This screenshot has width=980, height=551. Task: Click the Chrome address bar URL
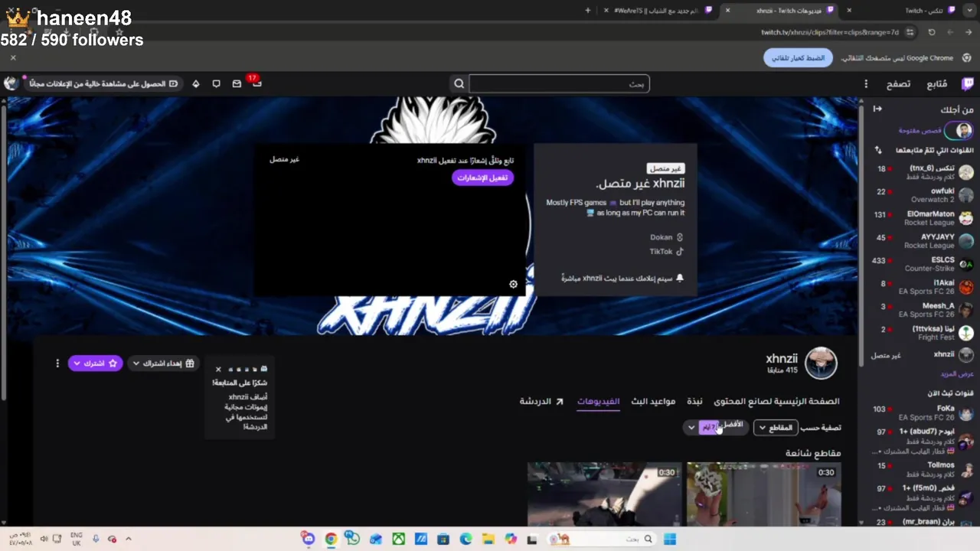coord(830,32)
